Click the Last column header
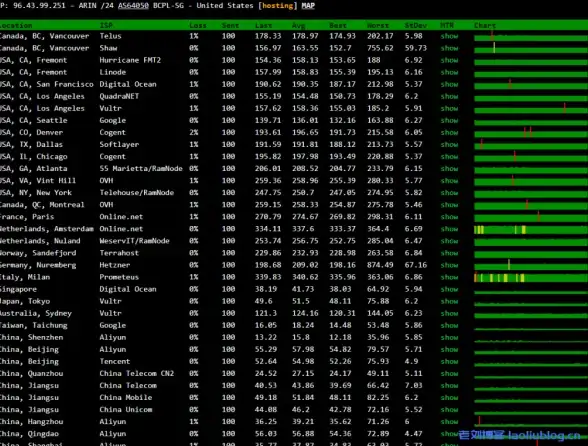The image size is (588, 446). point(263,25)
